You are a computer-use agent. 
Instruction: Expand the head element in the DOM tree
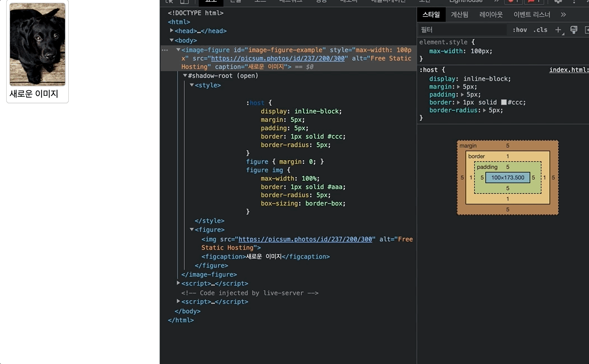(171, 30)
